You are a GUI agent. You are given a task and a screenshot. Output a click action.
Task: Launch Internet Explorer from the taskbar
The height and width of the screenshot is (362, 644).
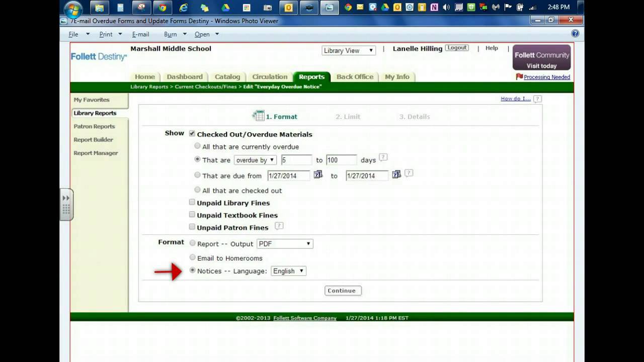[x=184, y=8]
